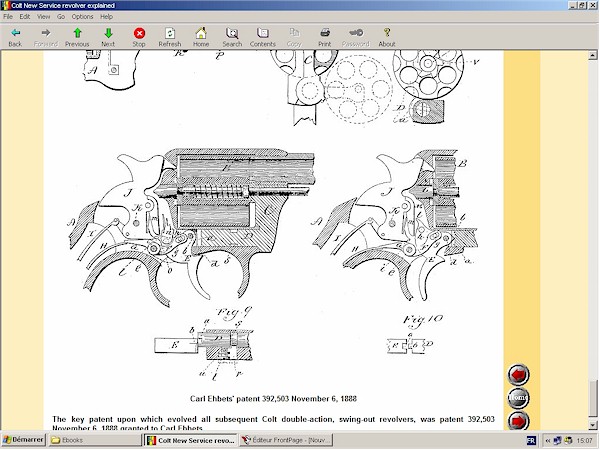
Task: Open the Options menu
Action: coord(82,16)
